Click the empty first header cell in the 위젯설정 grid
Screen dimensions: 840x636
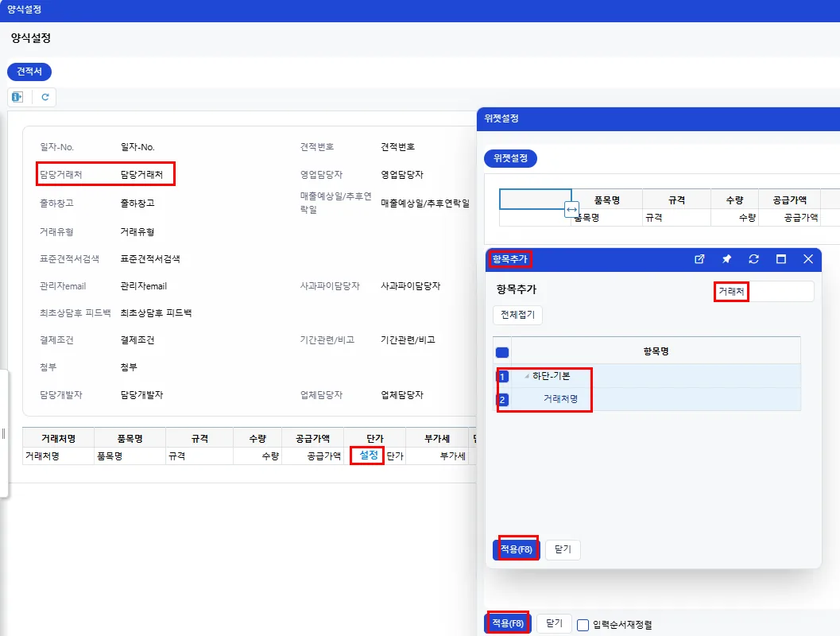[535, 200]
